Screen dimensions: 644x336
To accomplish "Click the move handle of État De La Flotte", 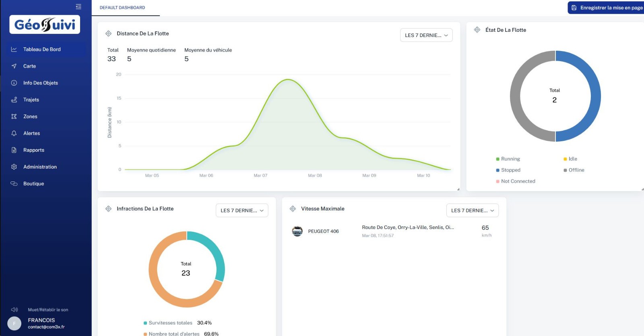I will point(477,30).
